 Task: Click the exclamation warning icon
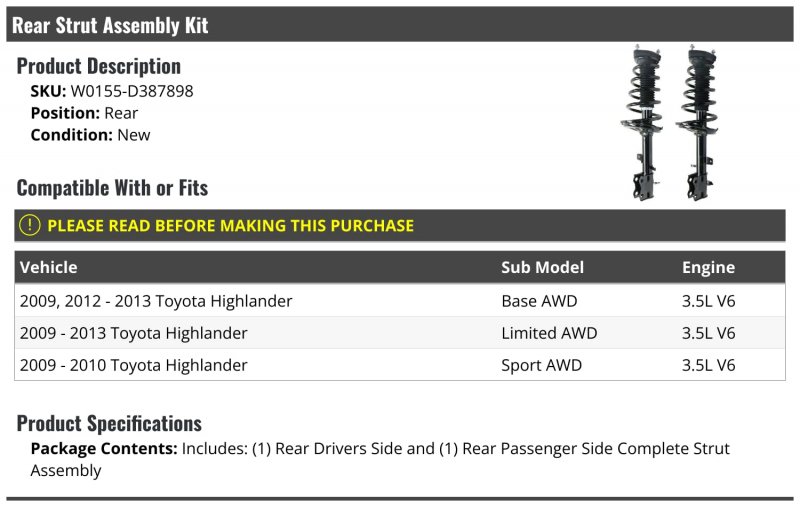(30, 225)
